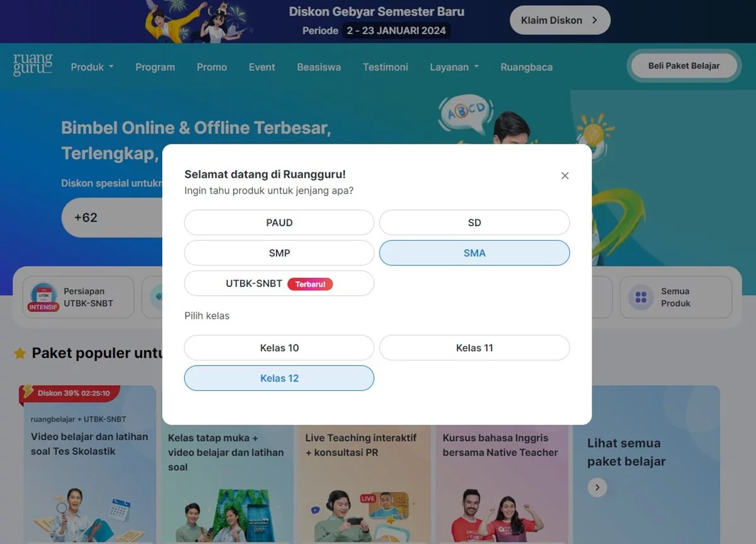This screenshot has height=544, width=756.
Task: Click the Ruangguru logo
Action: (32, 65)
